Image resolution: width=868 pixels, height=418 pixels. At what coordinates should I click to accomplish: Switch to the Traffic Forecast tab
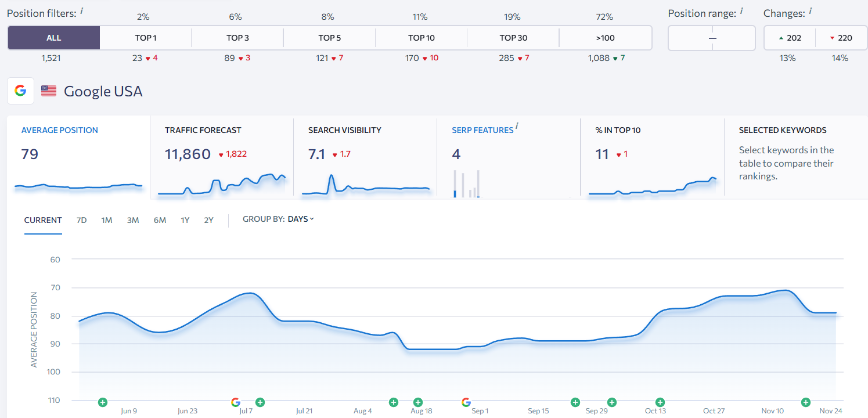coord(221,157)
